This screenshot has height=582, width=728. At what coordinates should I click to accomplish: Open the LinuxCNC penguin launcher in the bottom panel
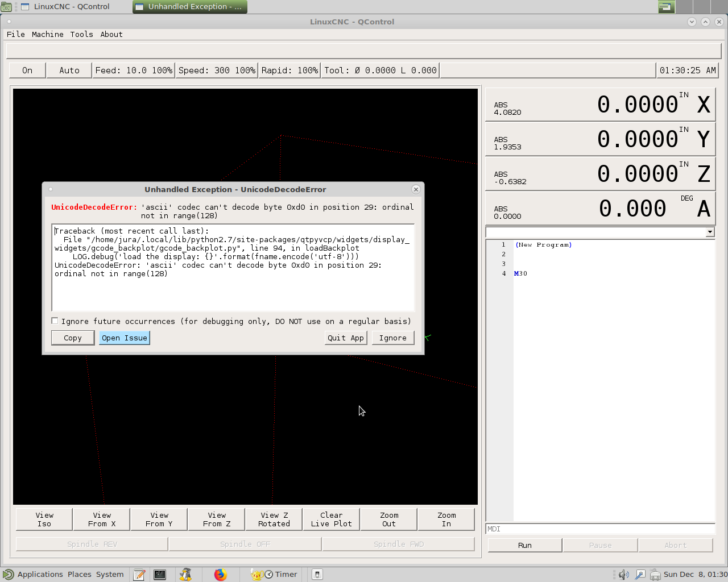click(x=185, y=575)
